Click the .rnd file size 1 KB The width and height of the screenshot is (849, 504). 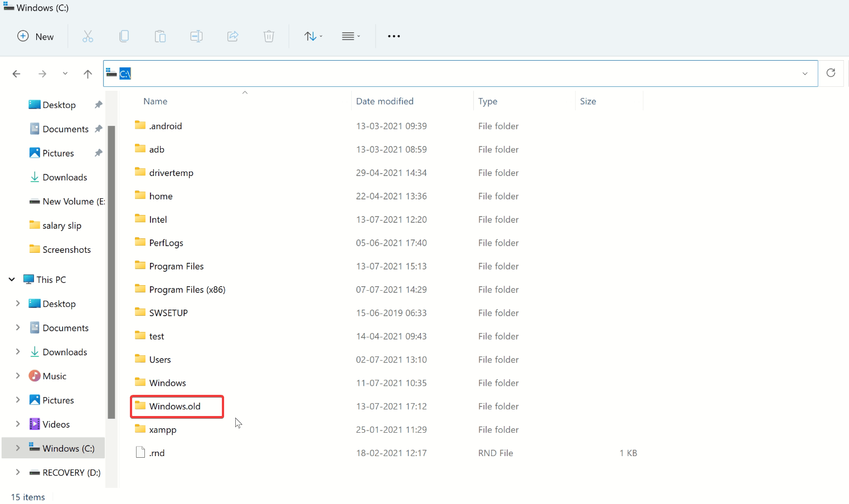coord(628,453)
